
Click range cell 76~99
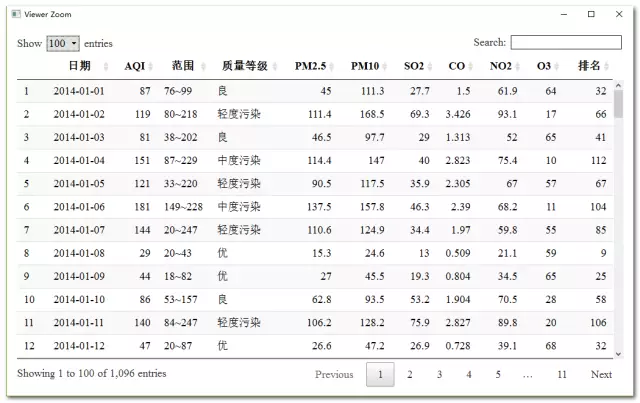178,91
